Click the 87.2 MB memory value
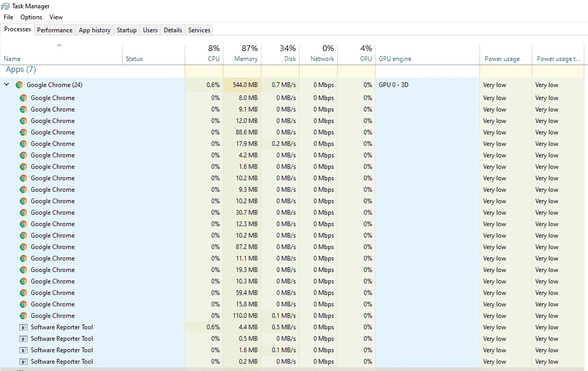 [246, 246]
